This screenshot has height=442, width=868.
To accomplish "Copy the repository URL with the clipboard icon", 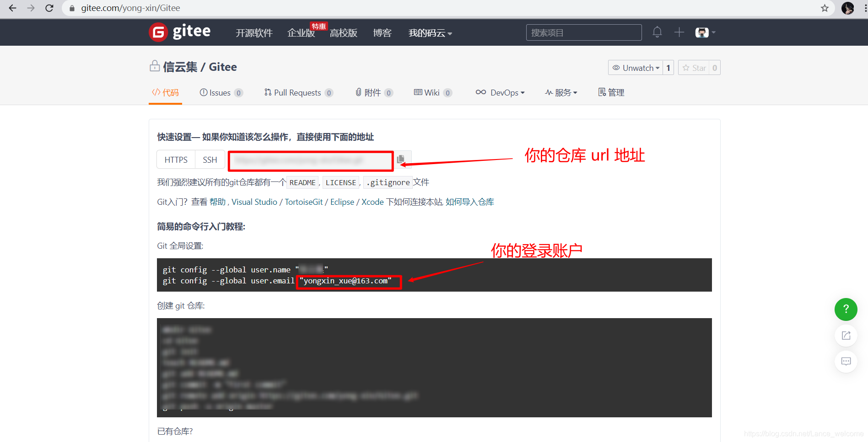I will click(x=401, y=159).
